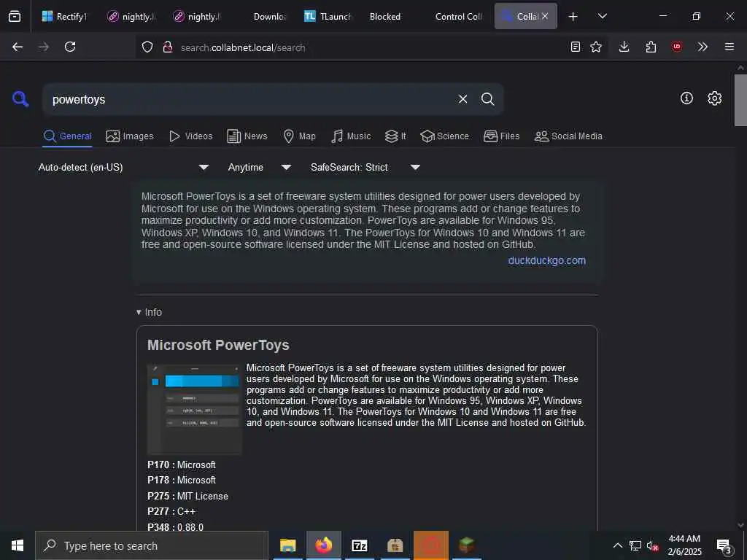Switch to Images search category
This screenshot has width=747, height=560.
(x=130, y=136)
